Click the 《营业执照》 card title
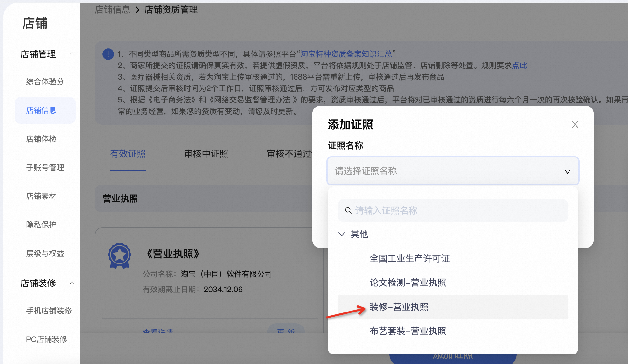Viewport: 628px width, 364px height. [173, 254]
